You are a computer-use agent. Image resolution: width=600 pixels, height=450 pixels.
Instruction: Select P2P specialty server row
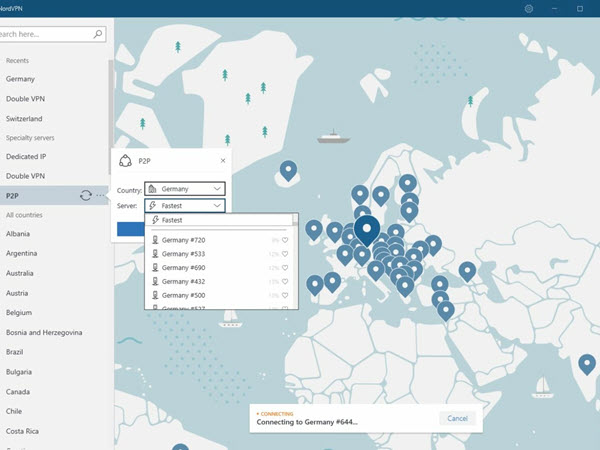54,196
